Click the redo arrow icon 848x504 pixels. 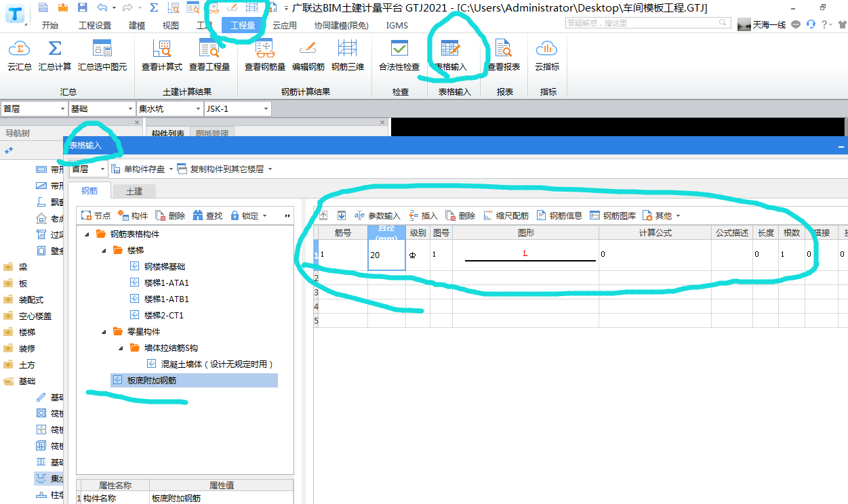127,7
